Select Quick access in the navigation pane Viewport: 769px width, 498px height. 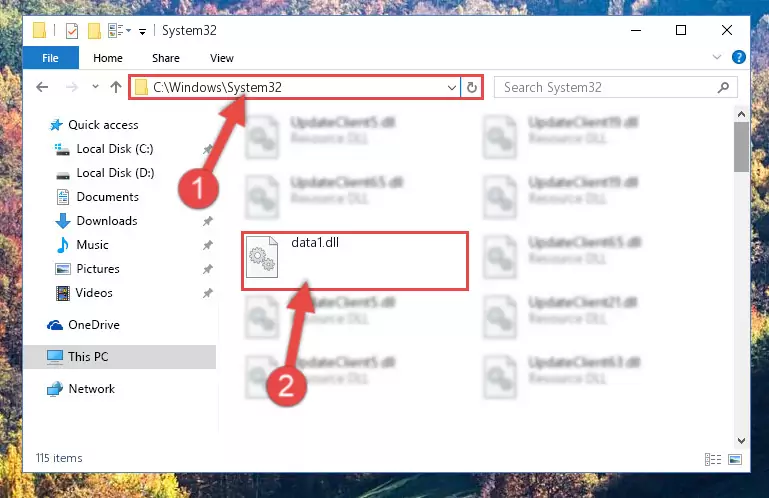tap(103, 125)
